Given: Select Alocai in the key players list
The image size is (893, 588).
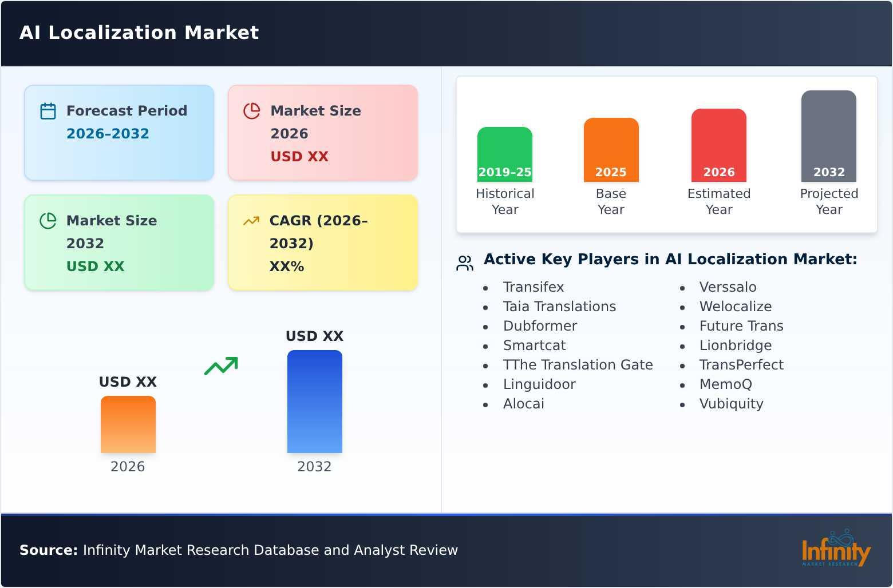Looking at the screenshot, I should (x=524, y=404).
